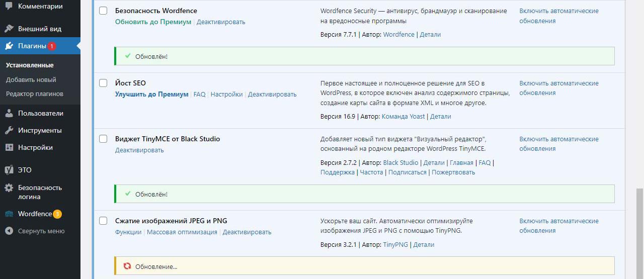This screenshot has height=279, width=644.
Task: Open Массовая оптимизация for TinyPNG
Action: (x=182, y=232)
